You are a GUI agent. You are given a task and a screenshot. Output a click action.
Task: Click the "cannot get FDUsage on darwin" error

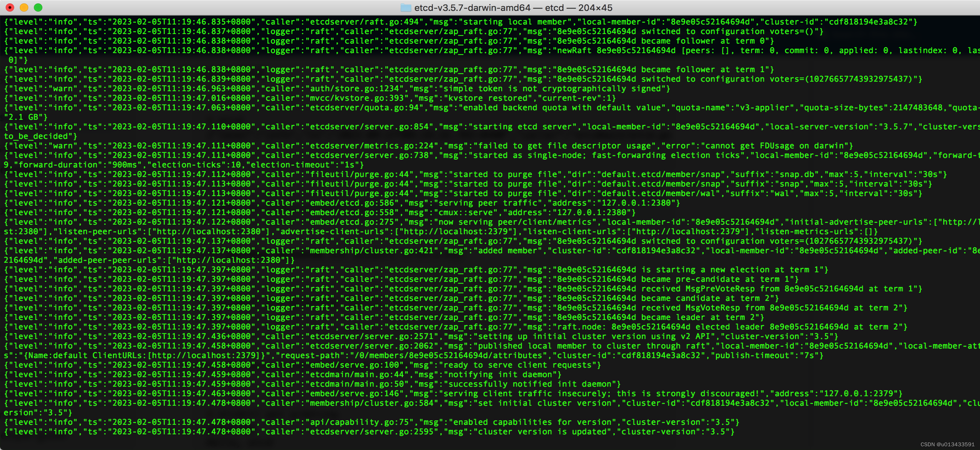tap(775, 146)
